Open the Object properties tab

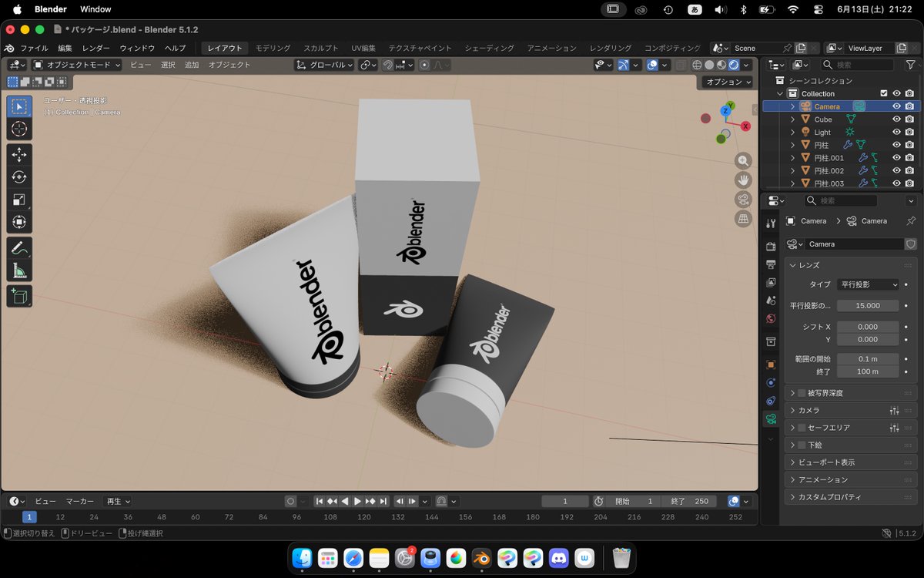[771, 364]
